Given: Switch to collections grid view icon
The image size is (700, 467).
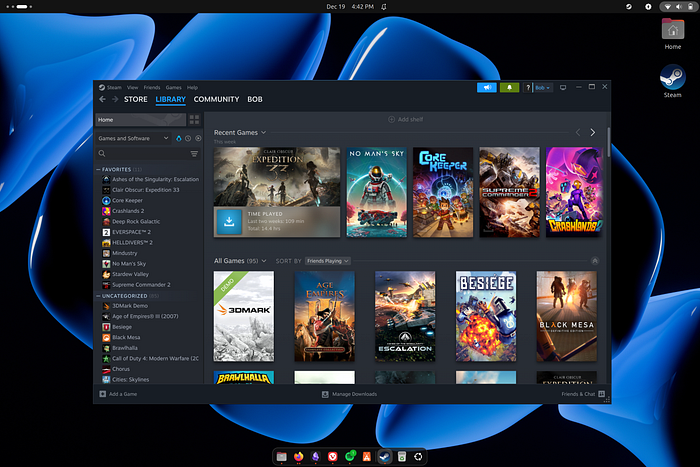Looking at the screenshot, I should pos(194,120).
